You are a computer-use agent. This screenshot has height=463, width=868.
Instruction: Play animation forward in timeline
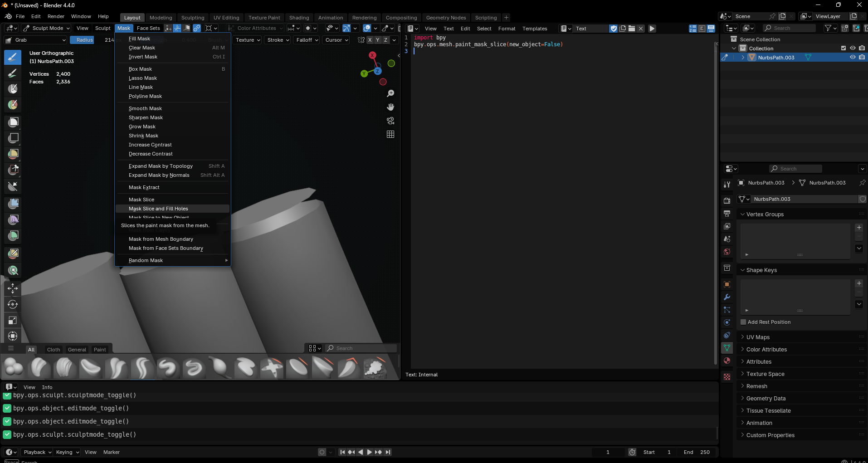[x=369, y=452]
